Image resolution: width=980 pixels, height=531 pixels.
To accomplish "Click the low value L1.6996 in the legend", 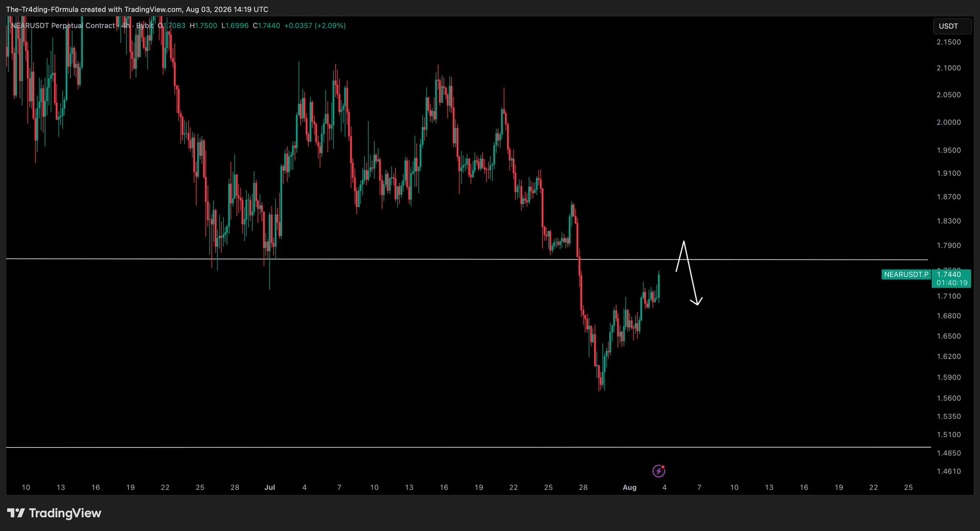I will tap(235, 25).
